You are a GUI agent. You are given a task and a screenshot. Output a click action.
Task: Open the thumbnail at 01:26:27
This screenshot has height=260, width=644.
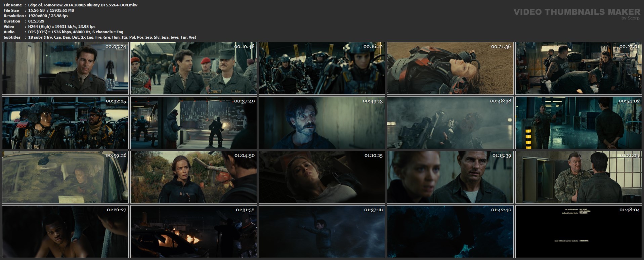65,231
